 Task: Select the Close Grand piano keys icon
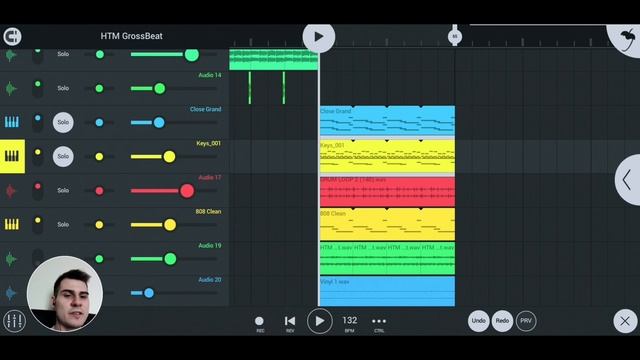pyautogui.click(x=11, y=122)
